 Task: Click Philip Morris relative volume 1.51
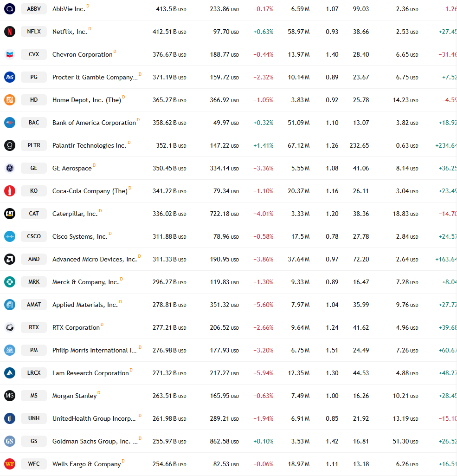tap(332, 350)
